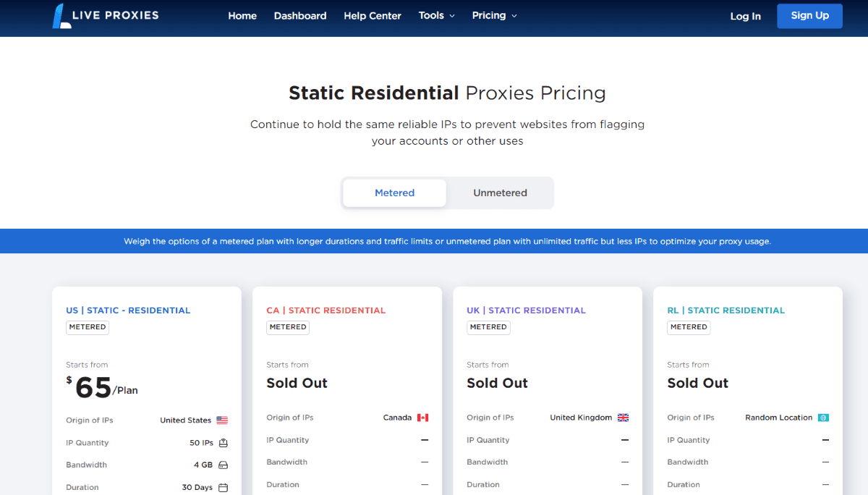Go to the Home page
The width and height of the screenshot is (868, 495).
click(x=242, y=16)
